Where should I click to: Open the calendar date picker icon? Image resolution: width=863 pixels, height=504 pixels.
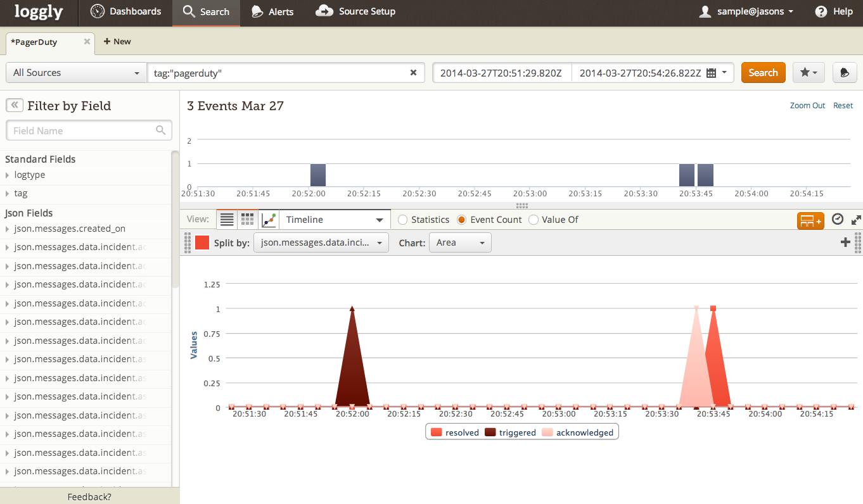[711, 73]
